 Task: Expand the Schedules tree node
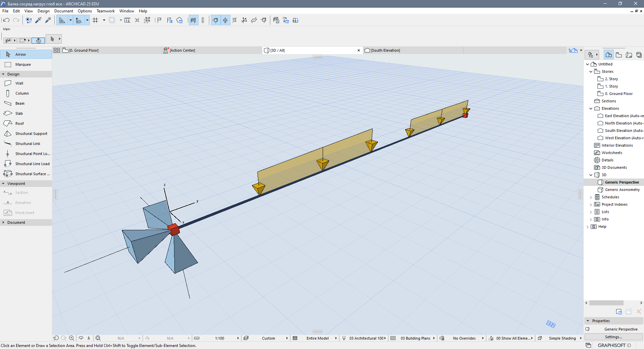click(591, 197)
